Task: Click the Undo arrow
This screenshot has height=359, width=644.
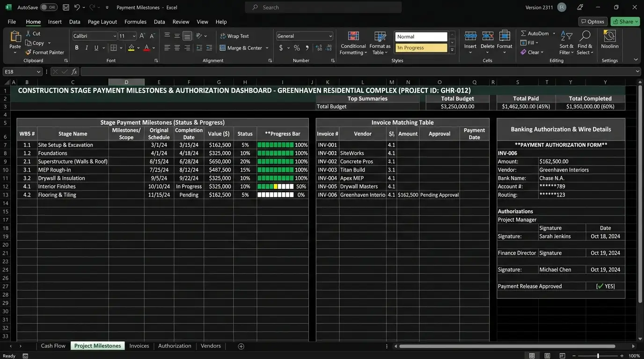Action: (77, 7)
